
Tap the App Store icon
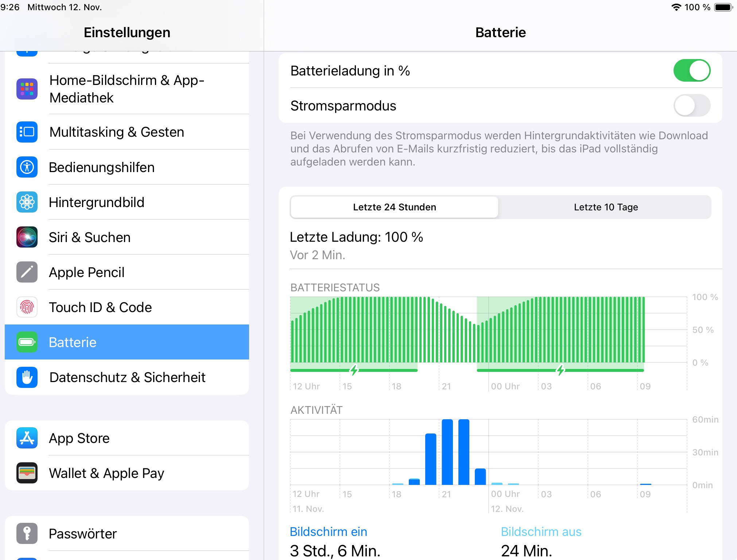tap(27, 438)
